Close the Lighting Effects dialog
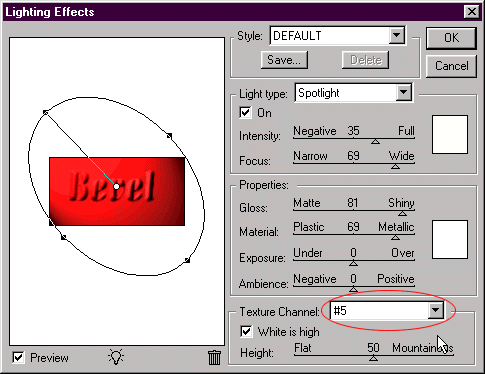The height and width of the screenshot is (374, 485). 472,12
